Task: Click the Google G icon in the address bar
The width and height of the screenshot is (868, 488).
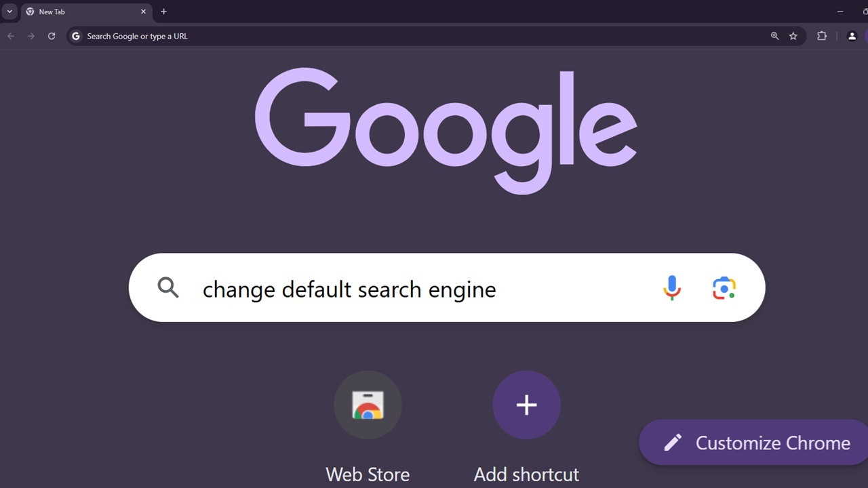Action: tap(75, 36)
